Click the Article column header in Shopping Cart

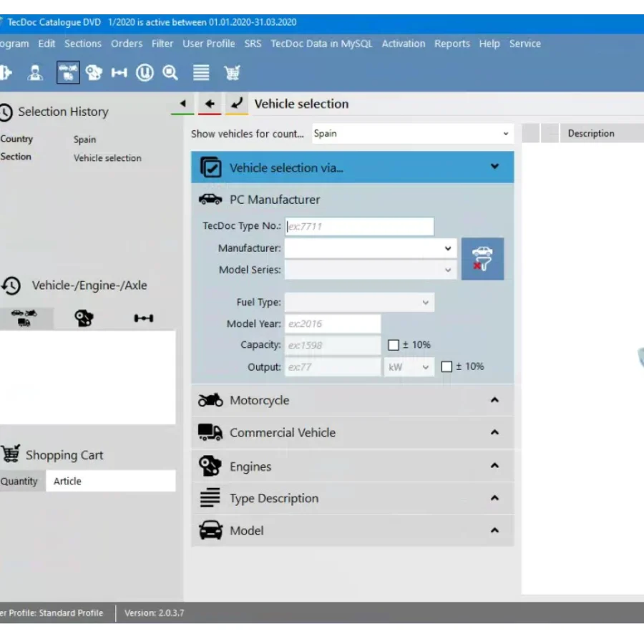click(x=111, y=481)
